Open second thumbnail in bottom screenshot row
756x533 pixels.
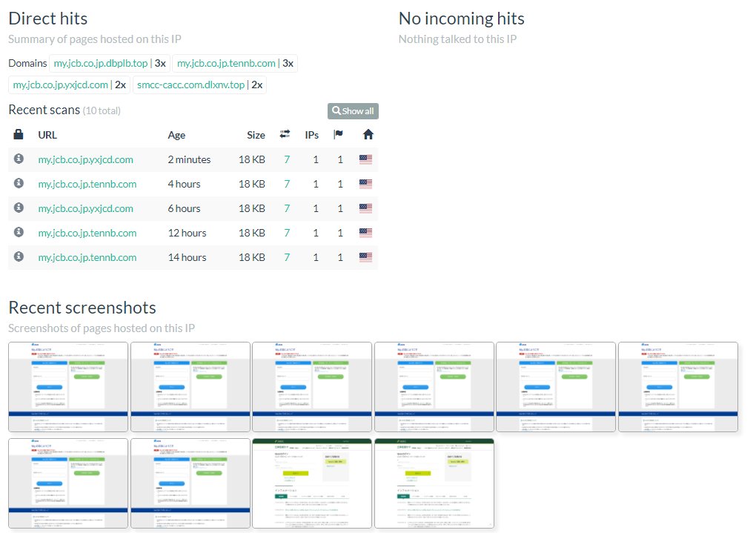tap(190, 483)
